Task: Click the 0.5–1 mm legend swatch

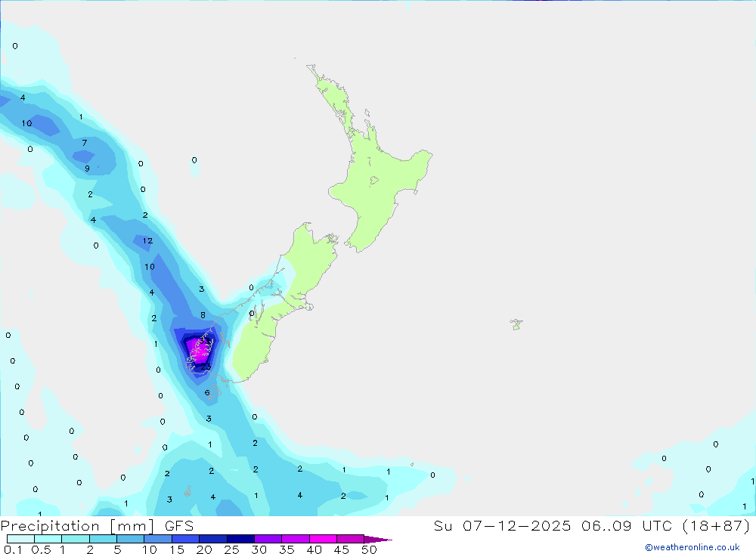Action: point(48,539)
